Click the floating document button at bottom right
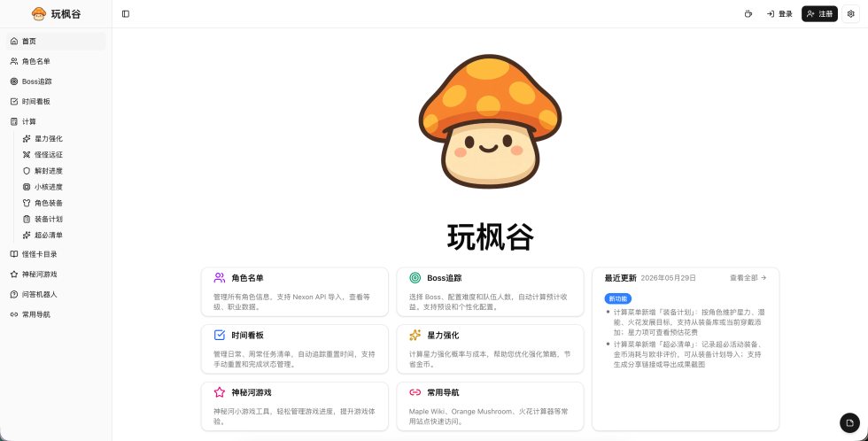The image size is (868, 441). [849, 422]
